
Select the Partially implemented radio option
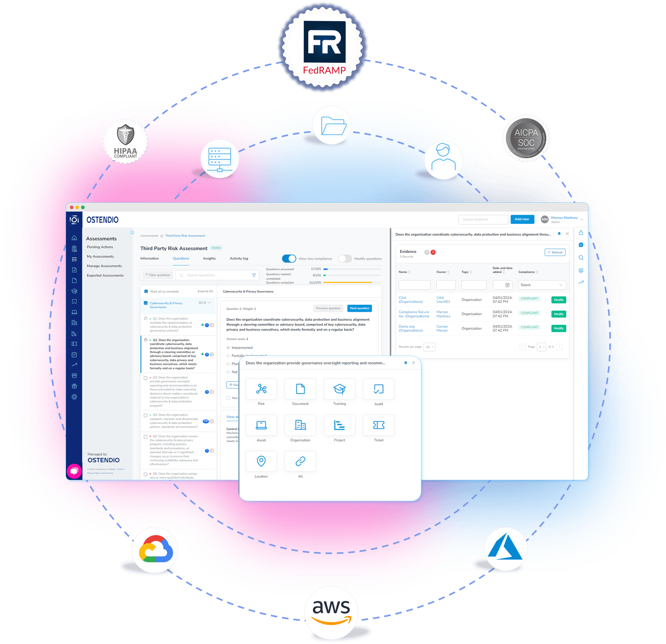point(228,356)
